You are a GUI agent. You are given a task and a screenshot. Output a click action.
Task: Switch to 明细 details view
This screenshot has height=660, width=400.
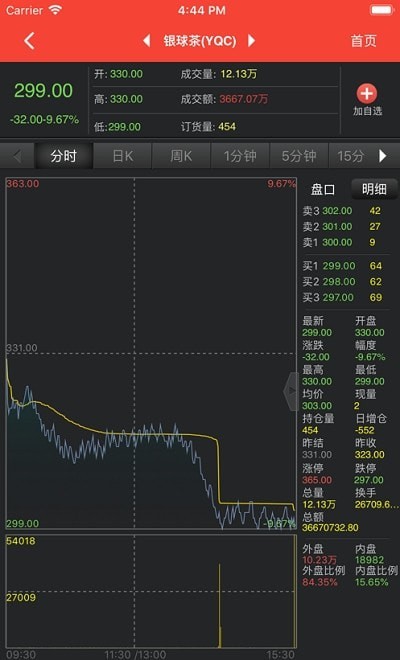click(x=374, y=189)
